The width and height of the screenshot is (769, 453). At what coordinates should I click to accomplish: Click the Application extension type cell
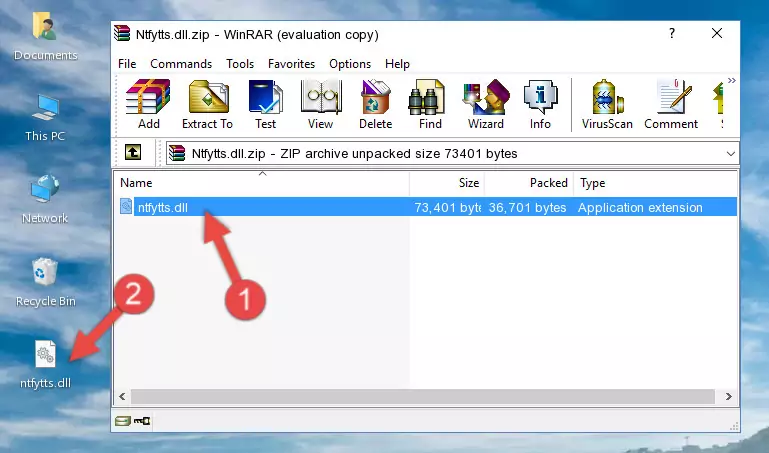click(x=640, y=207)
